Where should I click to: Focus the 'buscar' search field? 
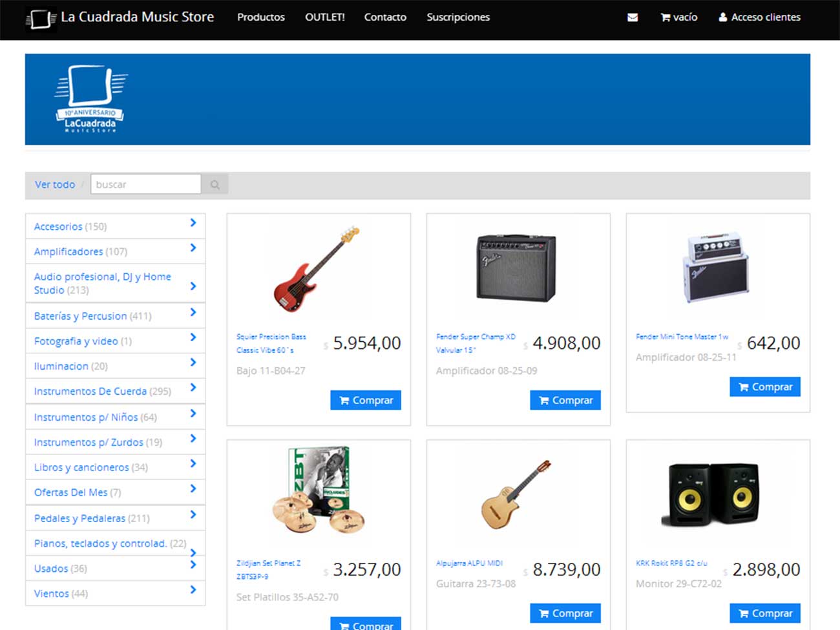146,185
